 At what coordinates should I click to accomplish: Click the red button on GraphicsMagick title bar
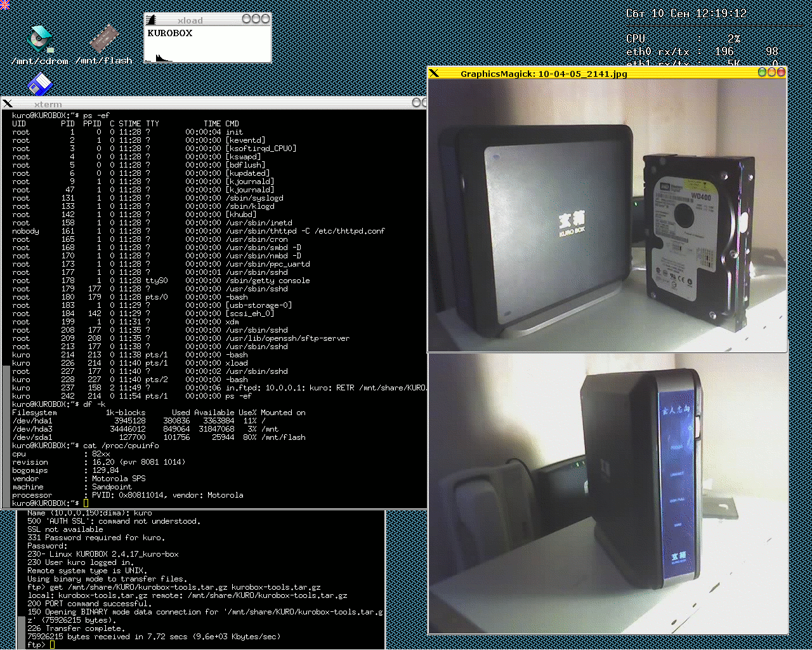pyautogui.click(x=782, y=72)
